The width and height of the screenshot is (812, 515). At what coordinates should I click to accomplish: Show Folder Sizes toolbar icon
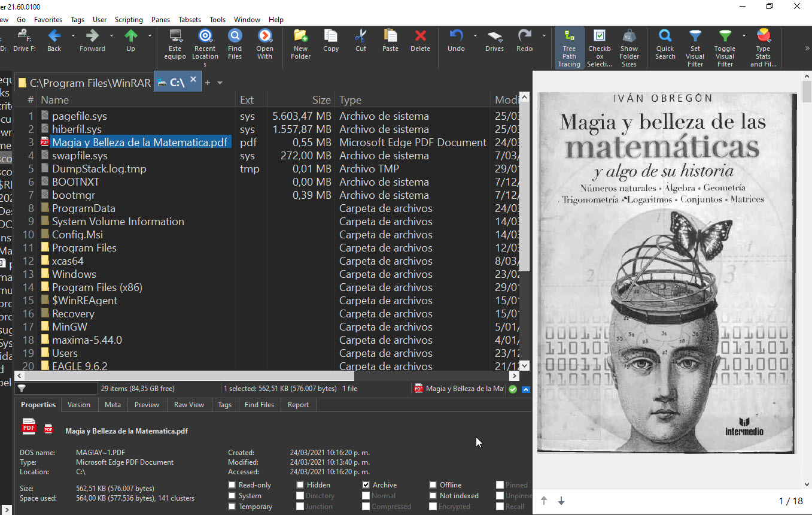629,36
